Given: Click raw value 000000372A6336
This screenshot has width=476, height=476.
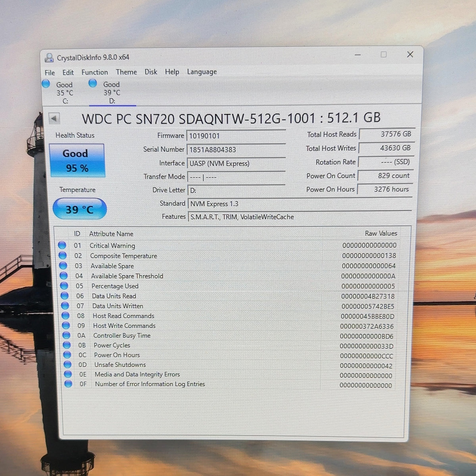Looking at the screenshot, I should [x=367, y=326].
